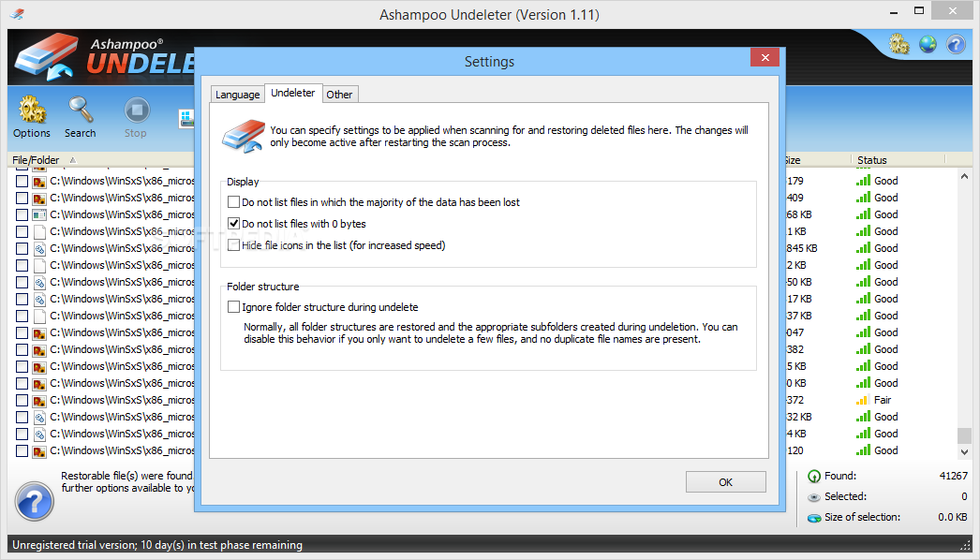Enable Do not list files with majority data lost

click(x=233, y=202)
